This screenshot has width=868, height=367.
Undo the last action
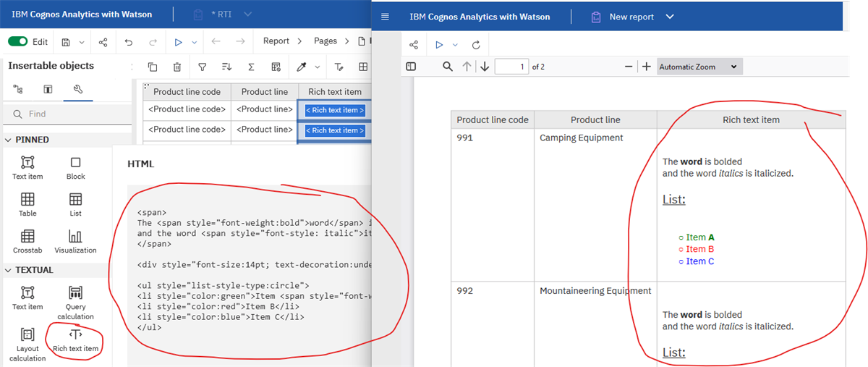[x=129, y=43]
